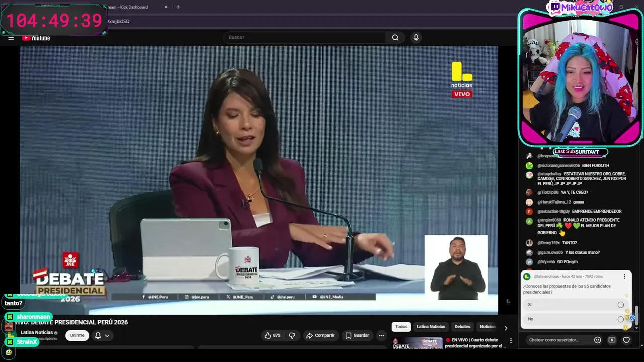Open the Cuarto debate presidencial title link
Viewport: 644px width, 362px height.
pos(475,343)
